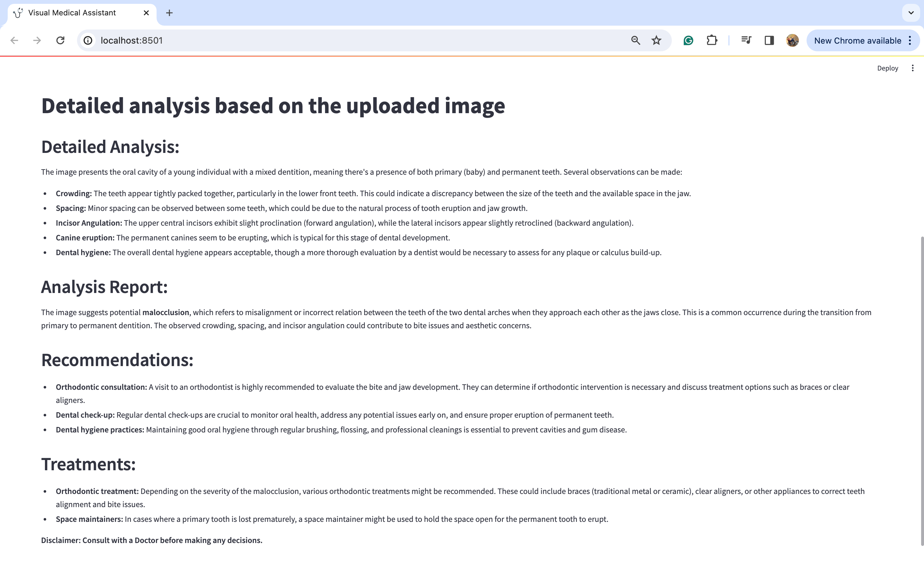Viewport: 924px width, 577px height.
Task: Click the back navigation arrow
Action: (x=14, y=40)
